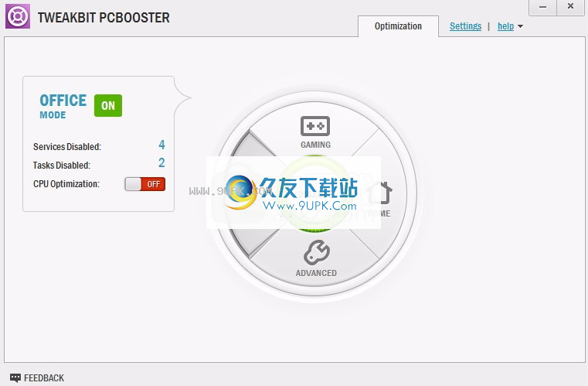This screenshot has width=588, height=386.
Task: Click the GAMING label text
Action: 315,145
